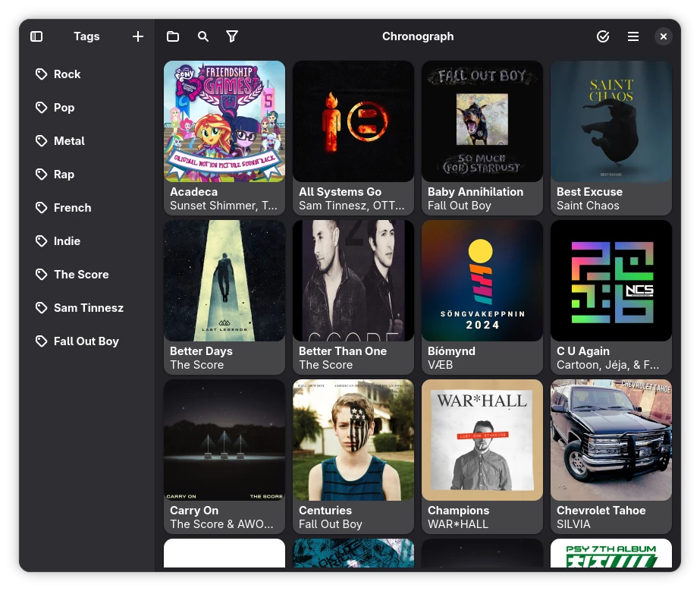Viewport: 700px width, 591px height.
Task: Open the Chevrolet Tahoe cover art
Action: (611, 440)
